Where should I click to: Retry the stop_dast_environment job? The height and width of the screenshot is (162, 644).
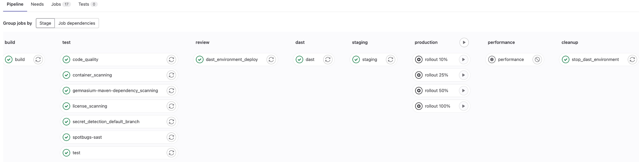(632, 60)
